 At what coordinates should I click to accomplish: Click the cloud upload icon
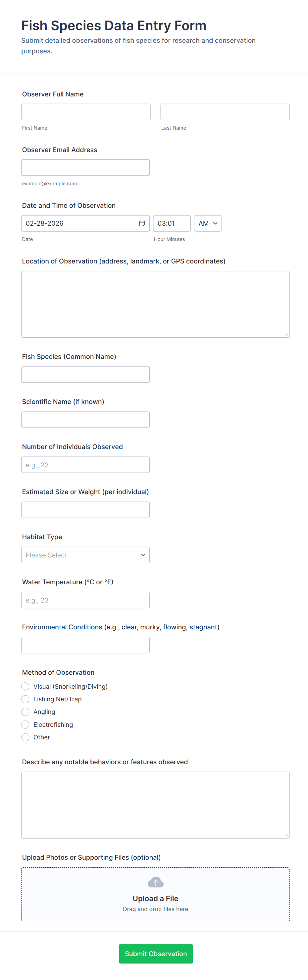pyautogui.click(x=155, y=882)
